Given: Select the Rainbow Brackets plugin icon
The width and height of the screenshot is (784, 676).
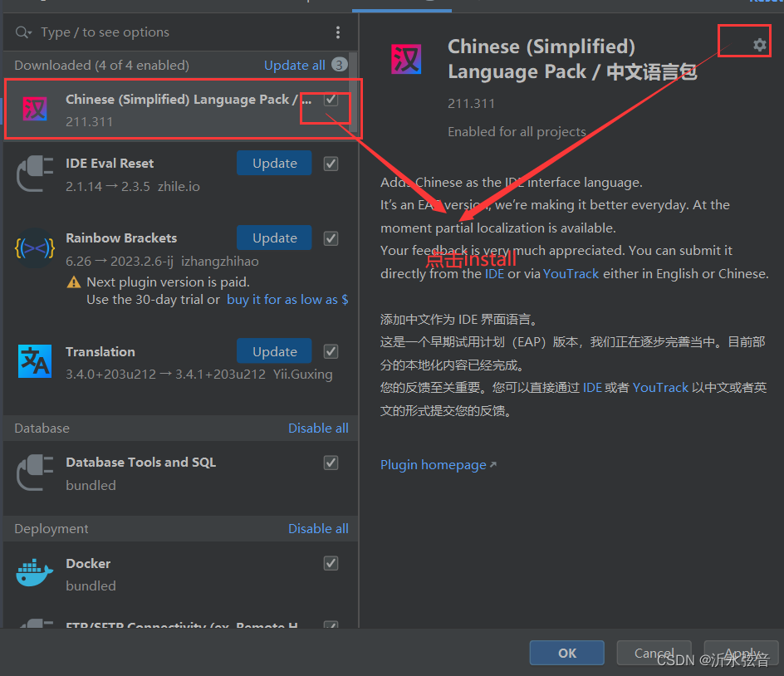Looking at the screenshot, I should pyautogui.click(x=35, y=248).
